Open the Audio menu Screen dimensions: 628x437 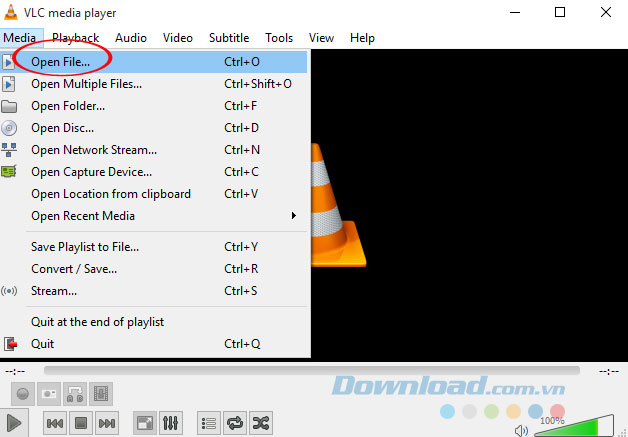coord(131,38)
